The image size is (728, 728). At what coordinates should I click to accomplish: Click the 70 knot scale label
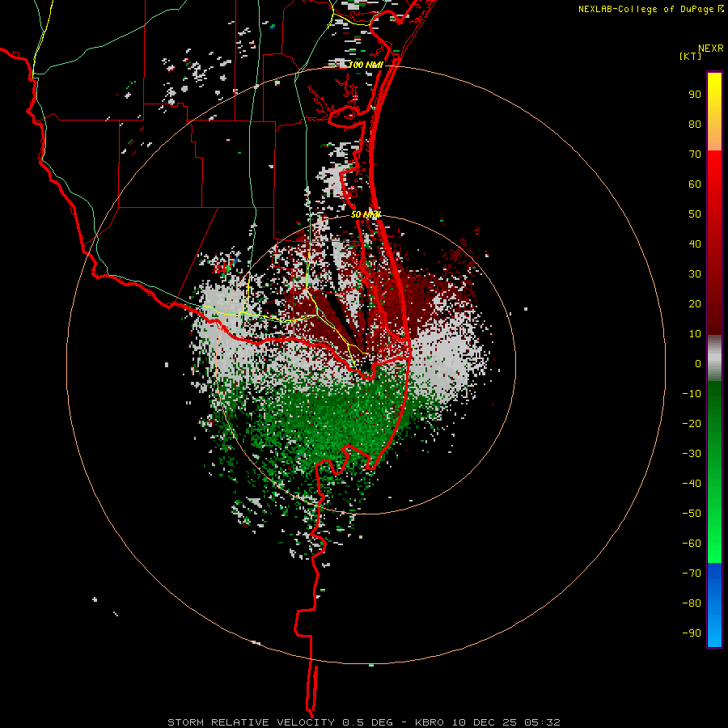click(695, 154)
